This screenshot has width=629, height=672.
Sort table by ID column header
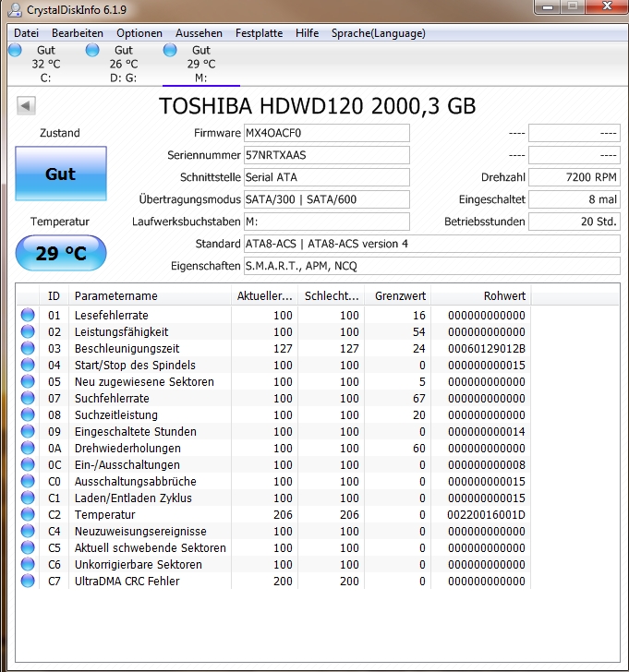pyautogui.click(x=54, y=295)
